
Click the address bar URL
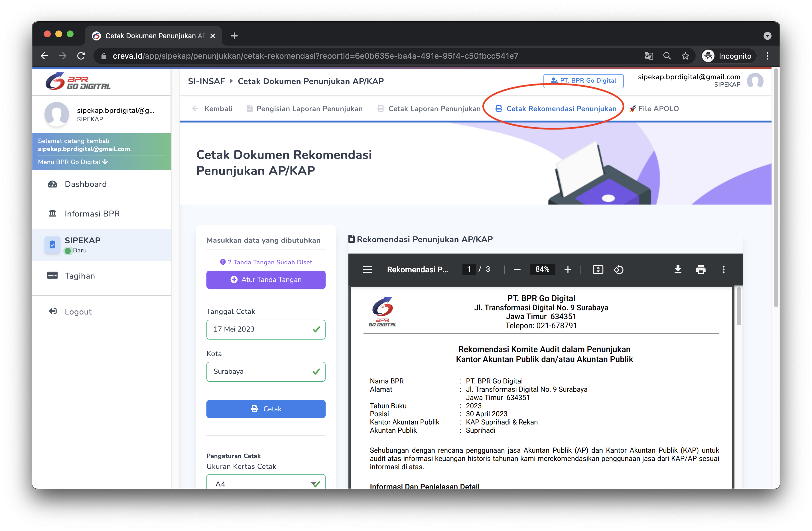pos(315,56)
